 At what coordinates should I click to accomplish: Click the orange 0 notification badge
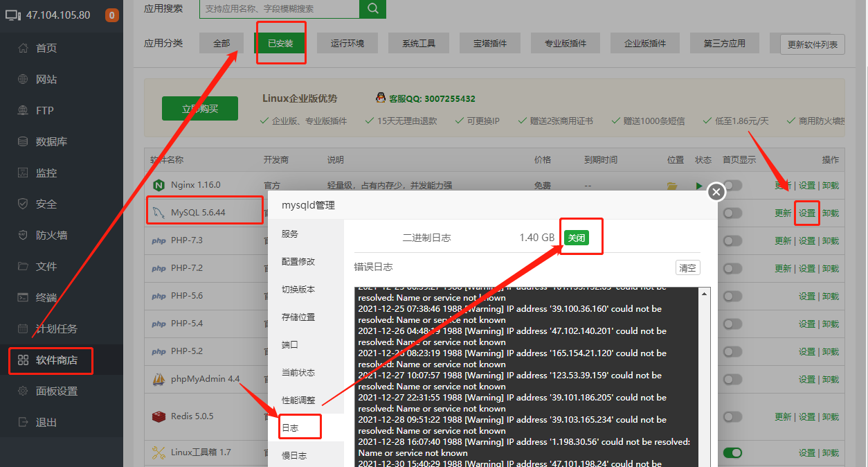click(111, 15)
